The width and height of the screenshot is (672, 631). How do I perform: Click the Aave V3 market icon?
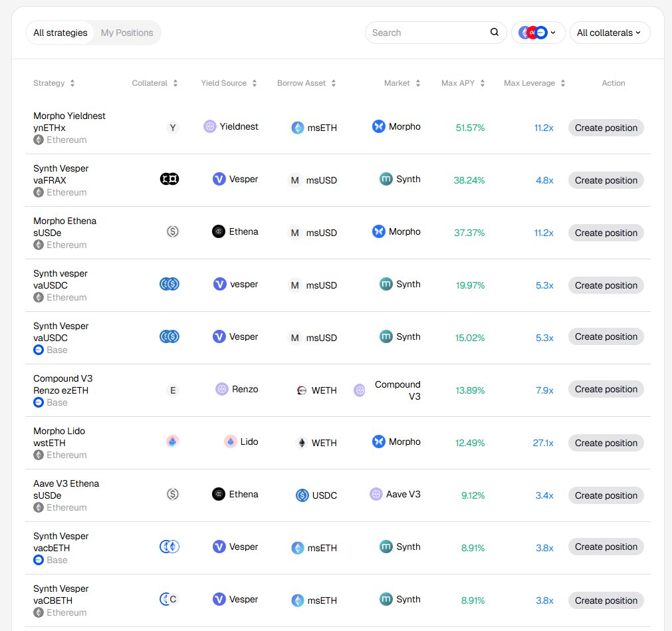tap(376, 494)
